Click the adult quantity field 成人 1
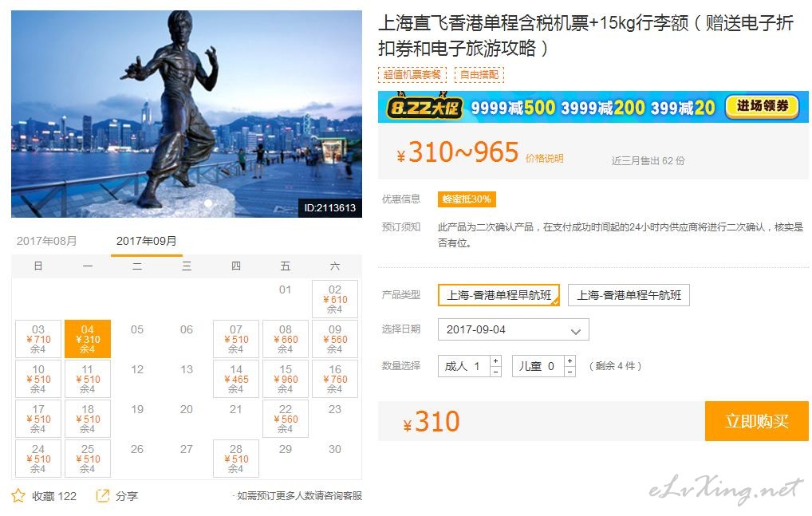Viewport: 812px width, 516px height. click(464, 366)
